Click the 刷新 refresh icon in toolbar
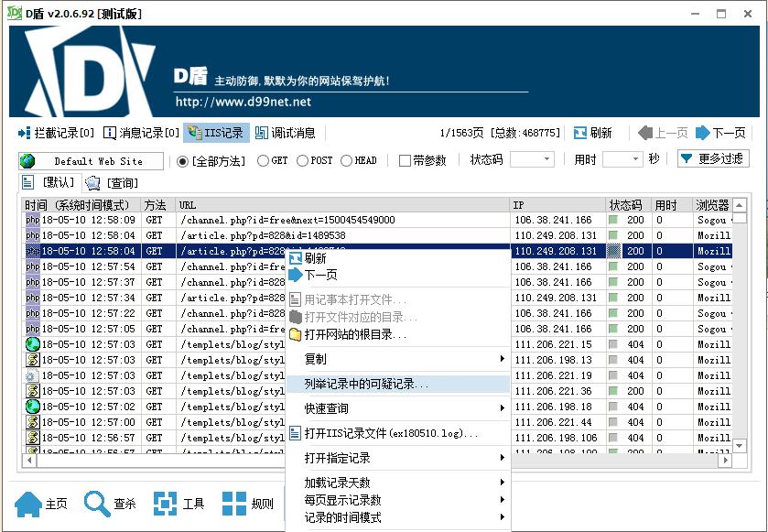 [580, 133]
